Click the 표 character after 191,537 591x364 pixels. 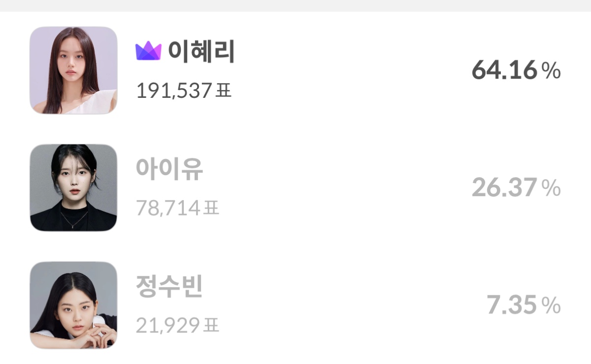[224, 91]
